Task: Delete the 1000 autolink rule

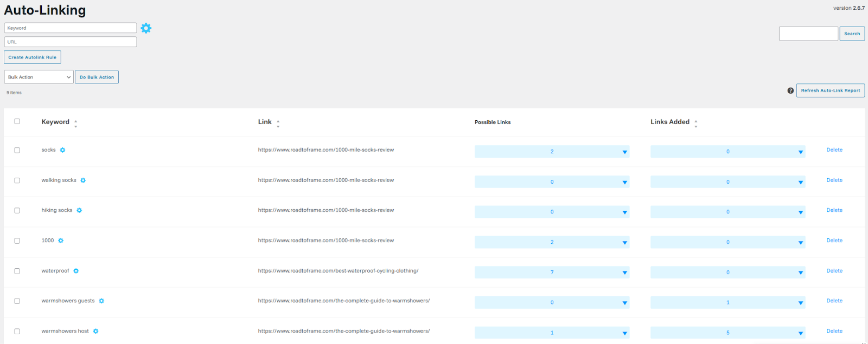Action: click(834, 241)
